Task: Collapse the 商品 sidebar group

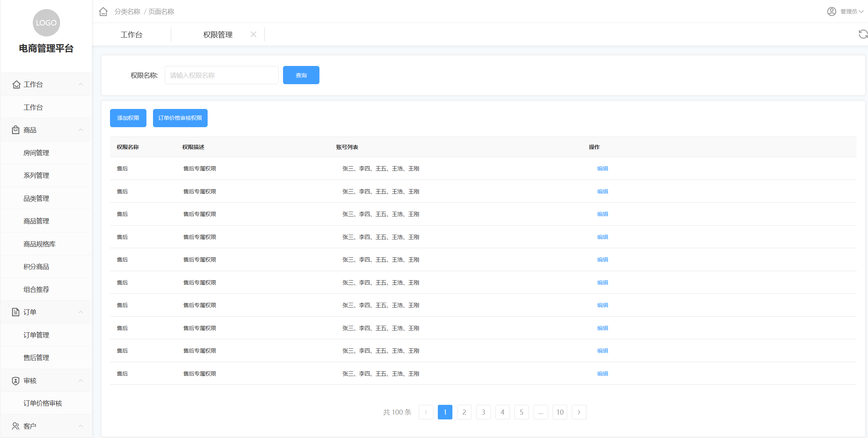Action: [81, 130]
